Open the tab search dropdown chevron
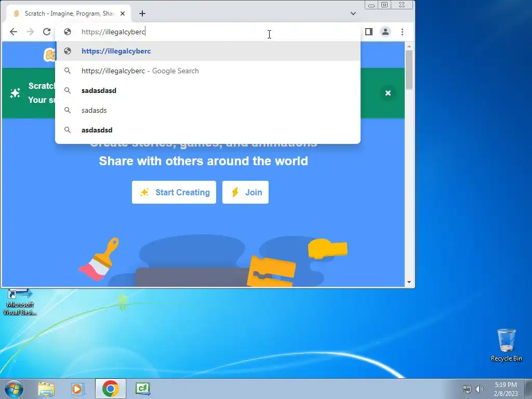Image resolution: width=532 pixels, height=399 pixels. tap(353, 14)
